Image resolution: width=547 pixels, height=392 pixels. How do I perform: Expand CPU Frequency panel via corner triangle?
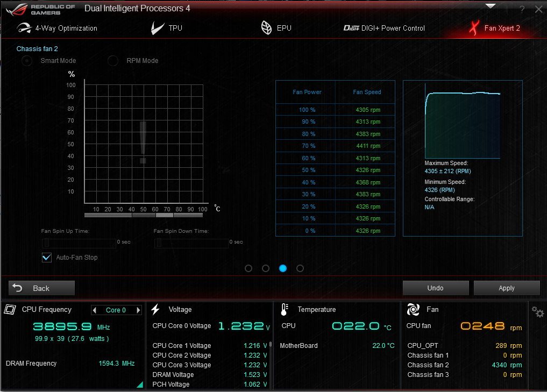click(140, 384)
